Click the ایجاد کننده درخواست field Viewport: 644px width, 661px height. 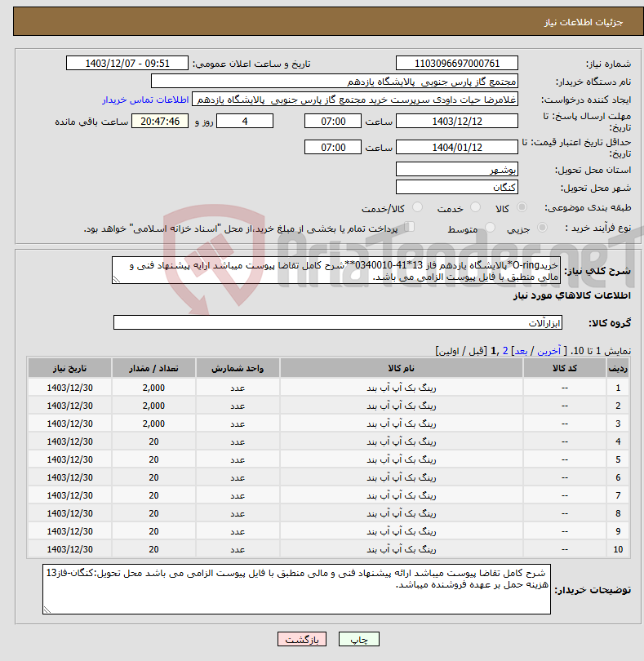point(355,100)
